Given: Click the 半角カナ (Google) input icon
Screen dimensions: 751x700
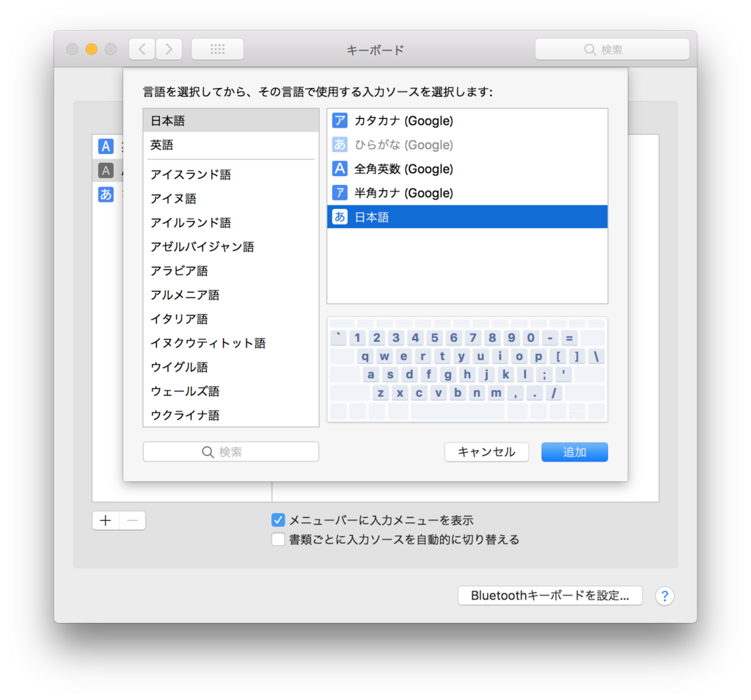Looking at the screenshot, I should click(339, 193).
